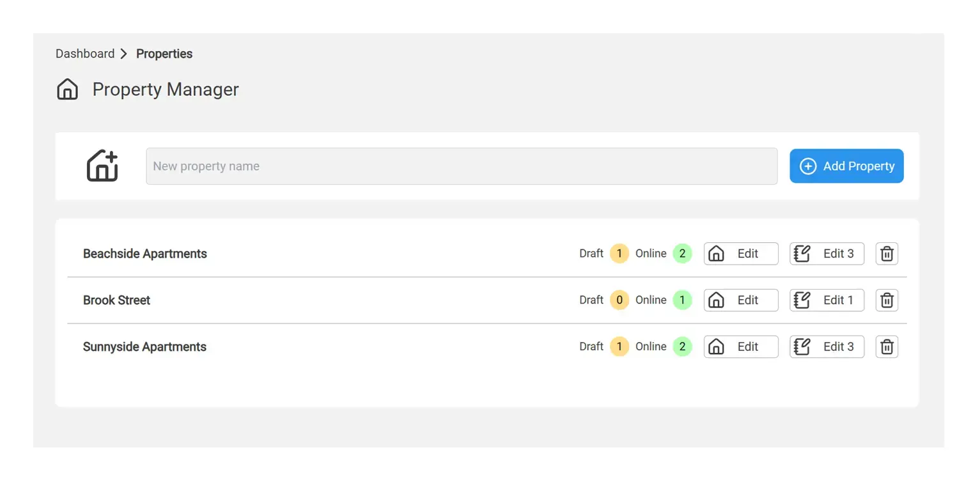The height and width of the screenshot is (482, 980).
Task: Click the house icon in Beachside Apartments Edit button
Action: (x=717, y=253)
